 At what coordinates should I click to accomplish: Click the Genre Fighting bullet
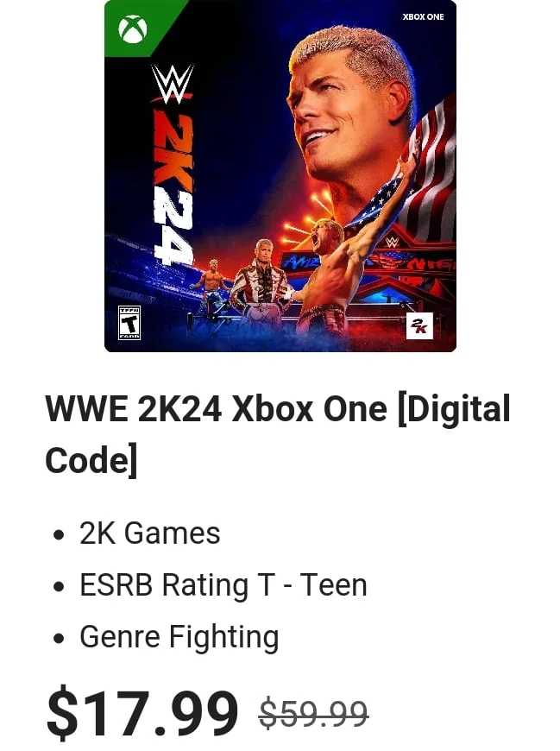point(179,637)
